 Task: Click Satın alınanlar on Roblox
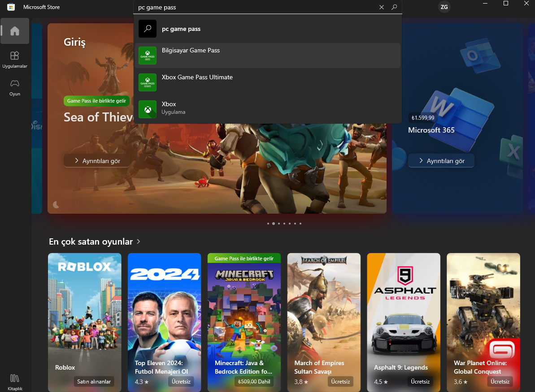coord(94,381)
